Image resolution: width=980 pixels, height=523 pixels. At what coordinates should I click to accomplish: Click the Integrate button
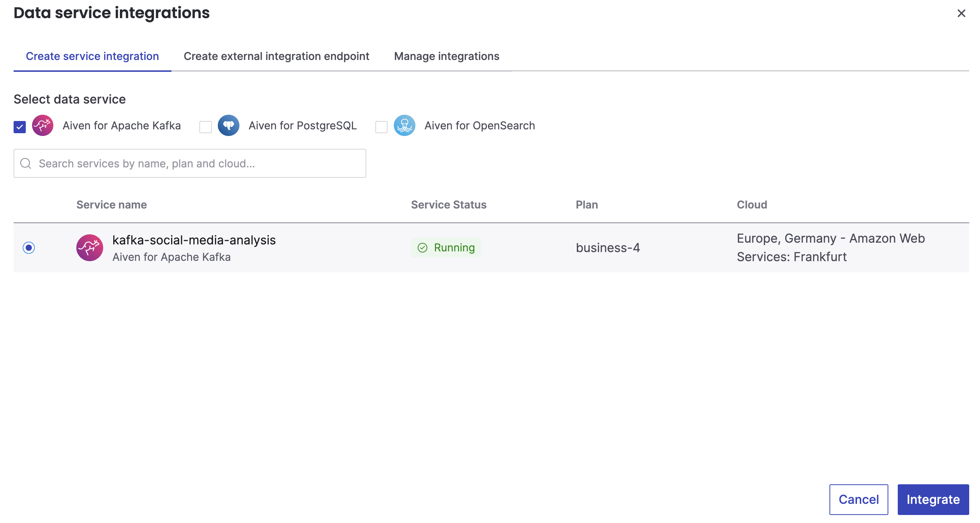point(933,499)
